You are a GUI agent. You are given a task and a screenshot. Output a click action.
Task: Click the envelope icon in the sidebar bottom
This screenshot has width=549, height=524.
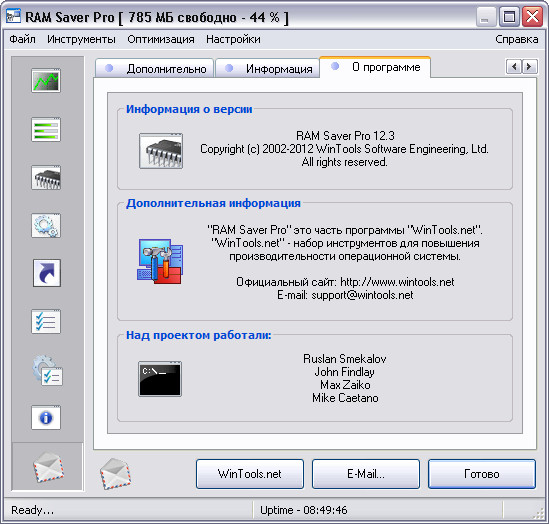tap(48, 467)
